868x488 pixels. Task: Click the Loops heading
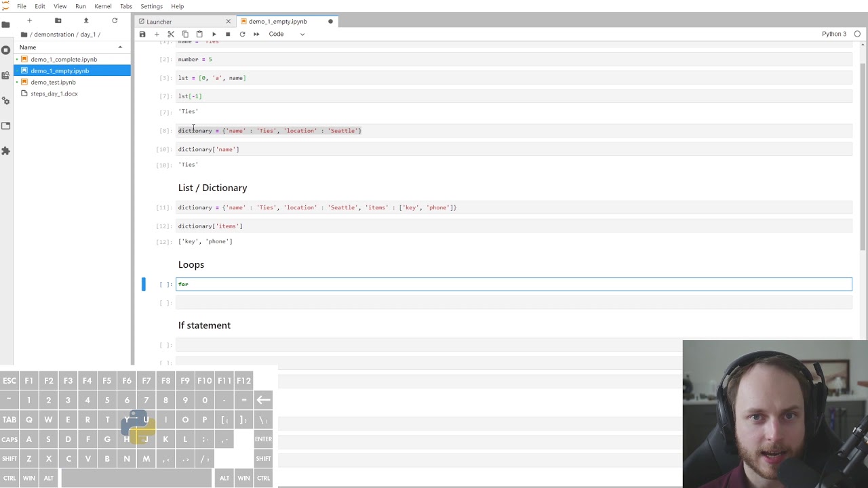click(x=191, y=264)
